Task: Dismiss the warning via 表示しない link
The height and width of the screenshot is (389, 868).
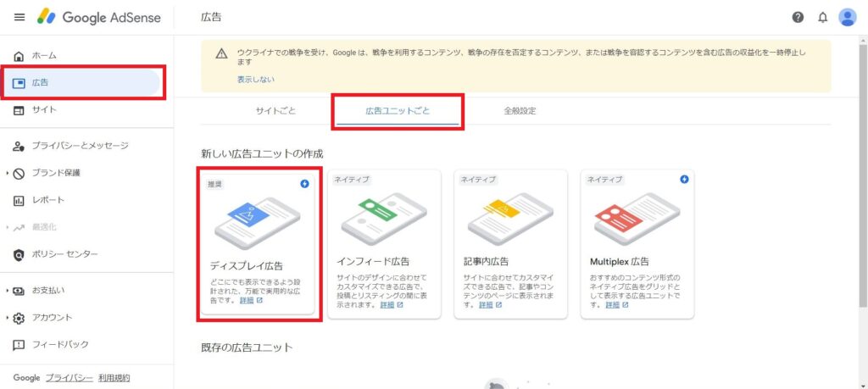Action: (x=256, y=80)
